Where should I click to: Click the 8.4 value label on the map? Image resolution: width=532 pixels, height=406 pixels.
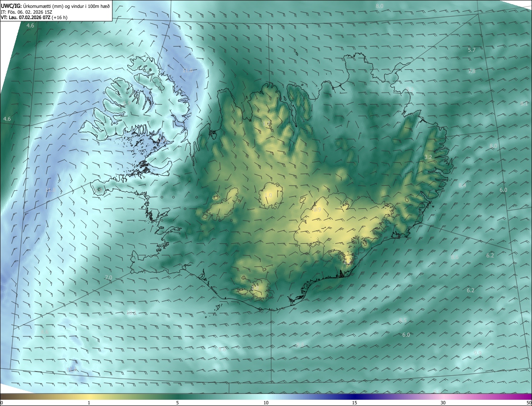pyautogui.click(x=462, y=186)
